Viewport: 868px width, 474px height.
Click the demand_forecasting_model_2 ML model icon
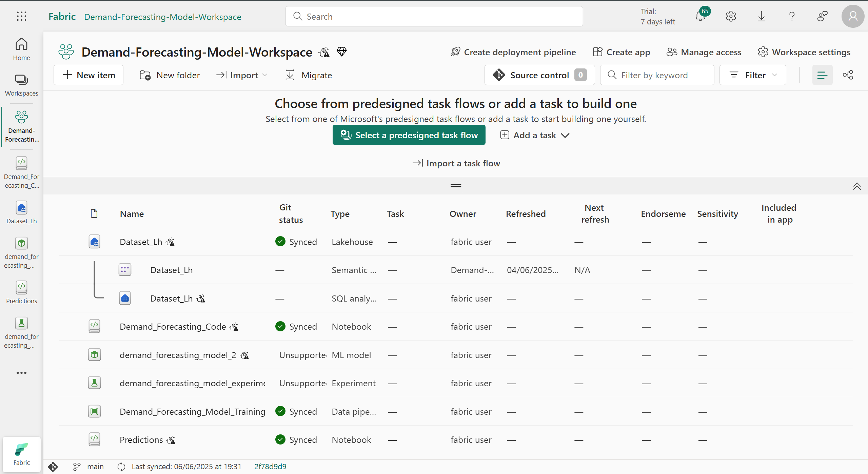coord(94,355)
